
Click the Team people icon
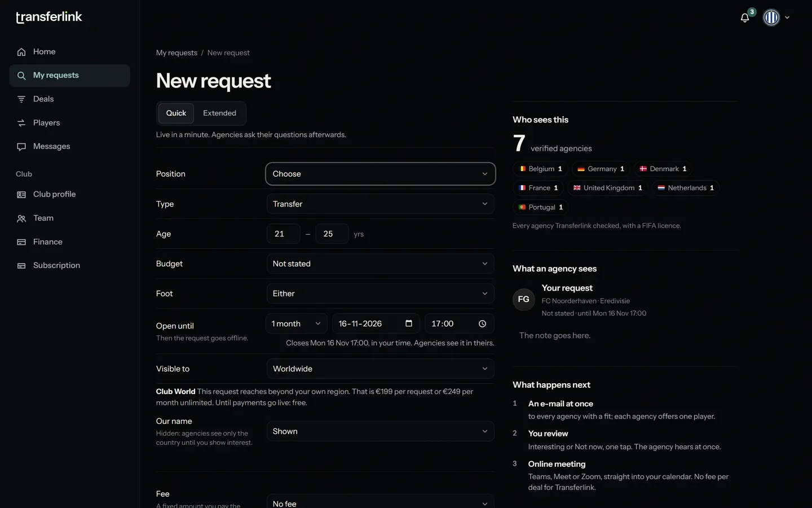pyautogui.click(x=21, y=218)
